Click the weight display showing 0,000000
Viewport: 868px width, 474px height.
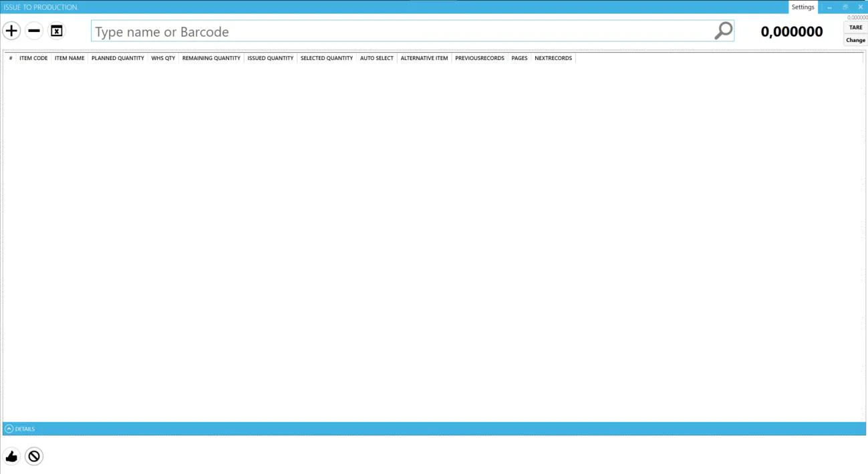click(x=792, y=31)
